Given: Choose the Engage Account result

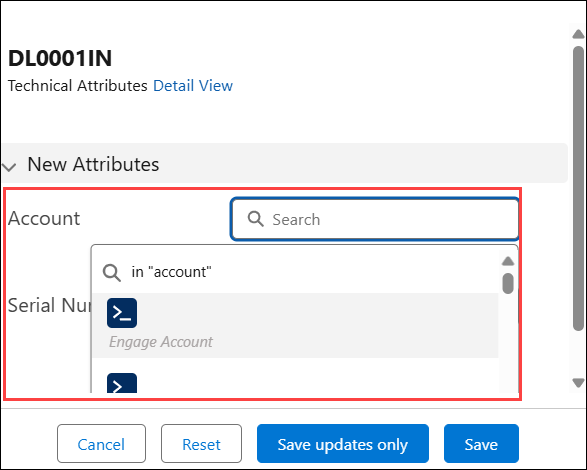Looking at the screenshot, I should coord(295,325).
